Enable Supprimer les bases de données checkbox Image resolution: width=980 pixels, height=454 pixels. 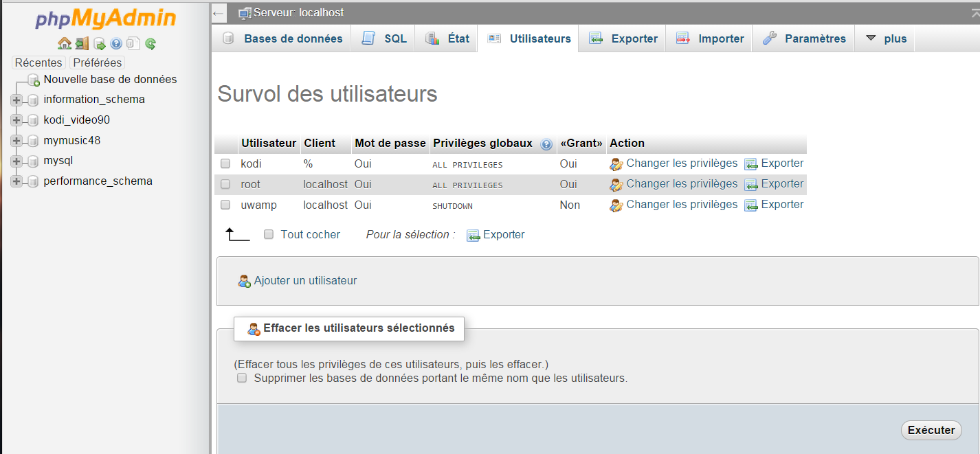coord(242,378)
